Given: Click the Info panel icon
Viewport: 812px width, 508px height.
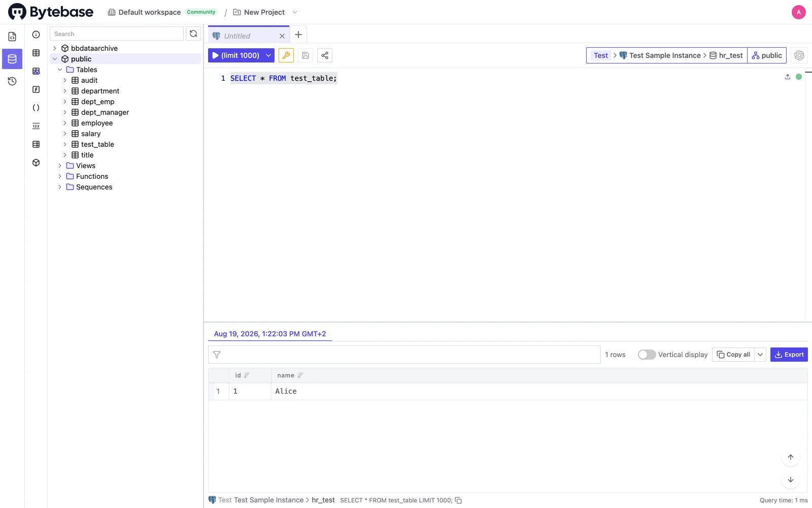Looking at the screenshot, I should pos(36,35).
